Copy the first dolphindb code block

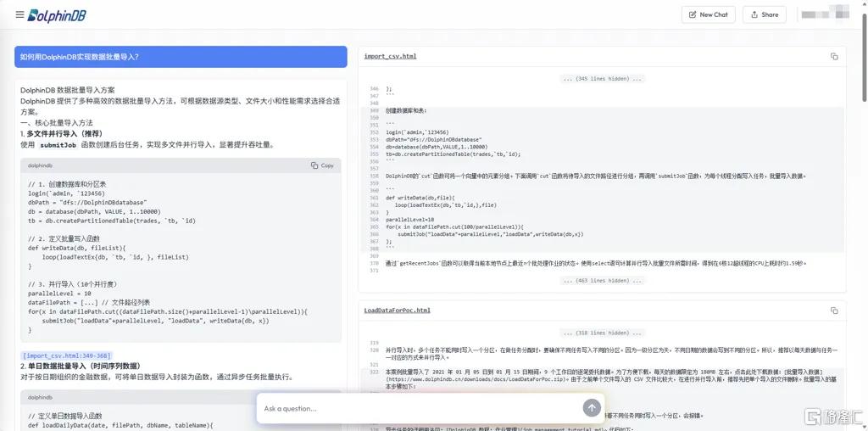point(322,165)
